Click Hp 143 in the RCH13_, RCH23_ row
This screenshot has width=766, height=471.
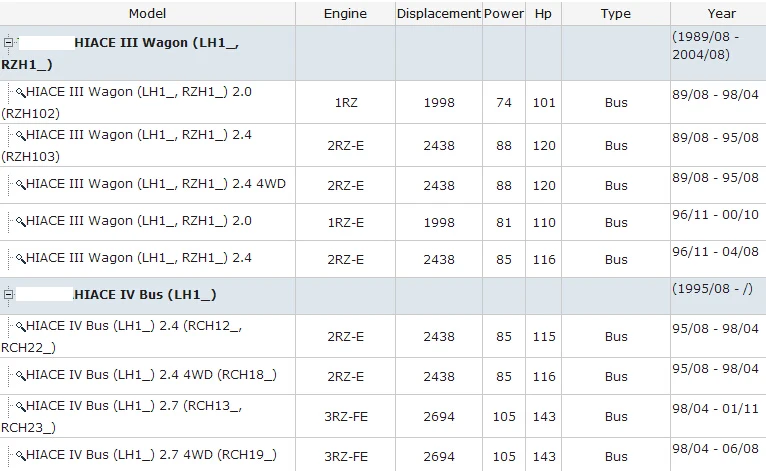(544, 416)
